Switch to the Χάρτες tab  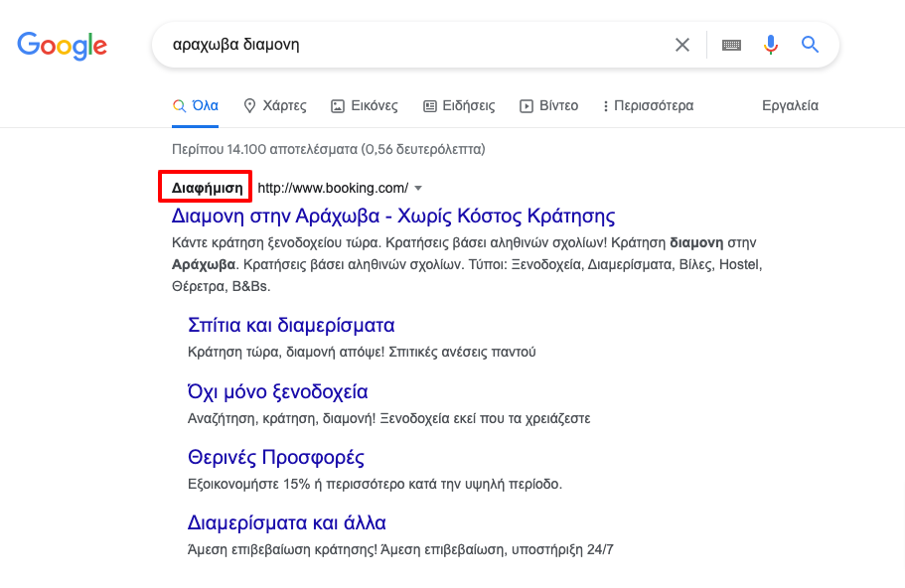point(275,105)
